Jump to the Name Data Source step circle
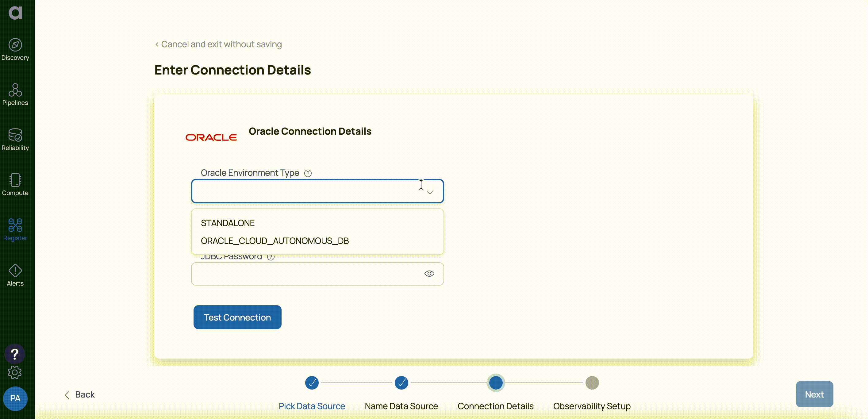Image resolution: width=868 pixels, height=419 pixels. pyautogui.click(x=401, y=383)
